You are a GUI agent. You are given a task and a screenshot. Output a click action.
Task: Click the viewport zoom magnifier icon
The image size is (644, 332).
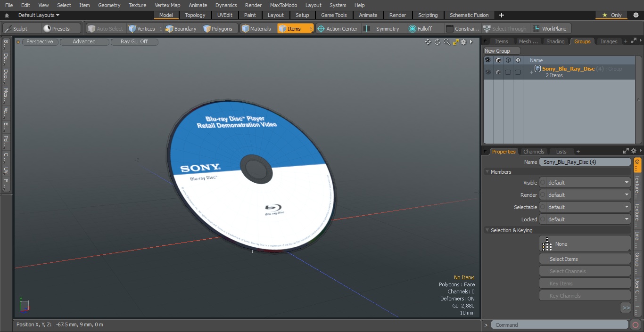click(x=446, y=42)
